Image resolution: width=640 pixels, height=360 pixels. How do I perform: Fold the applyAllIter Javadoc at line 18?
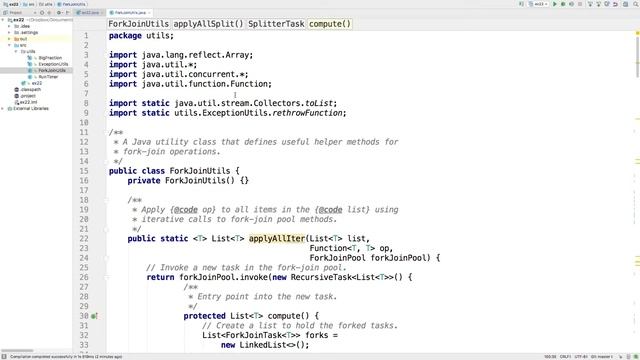pos(107,200)
